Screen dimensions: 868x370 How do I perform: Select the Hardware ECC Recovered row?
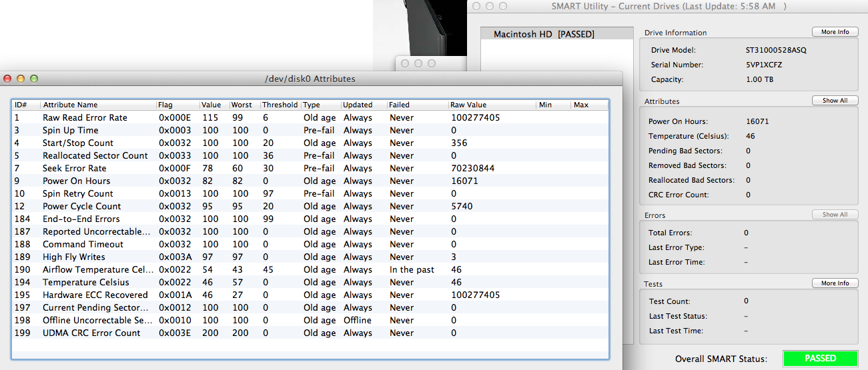(x=310, y=295)
